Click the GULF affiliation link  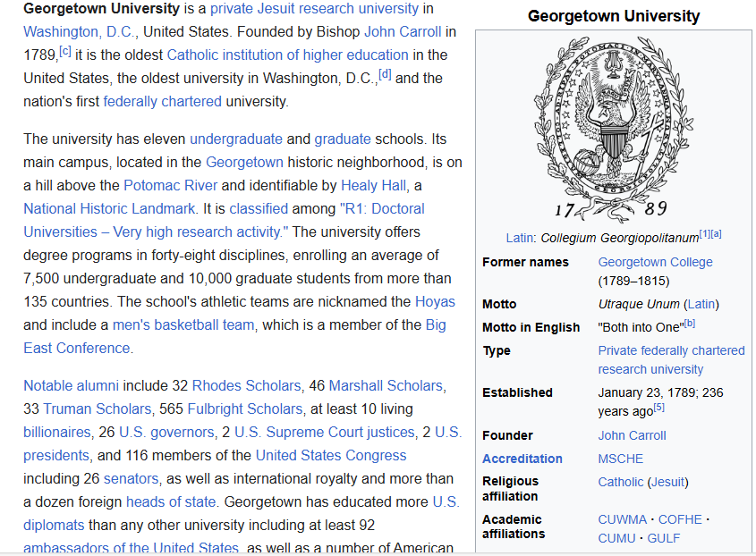click(664, 539)
